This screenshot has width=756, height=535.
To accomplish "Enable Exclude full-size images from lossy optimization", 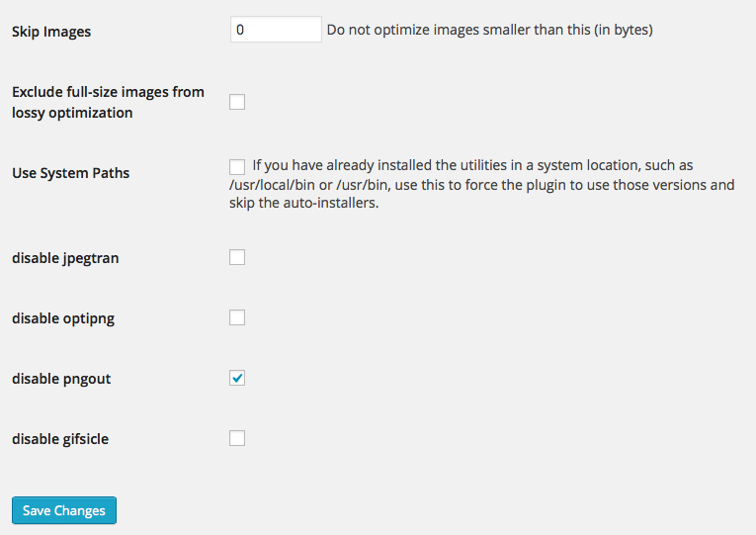I will [237, 102].
